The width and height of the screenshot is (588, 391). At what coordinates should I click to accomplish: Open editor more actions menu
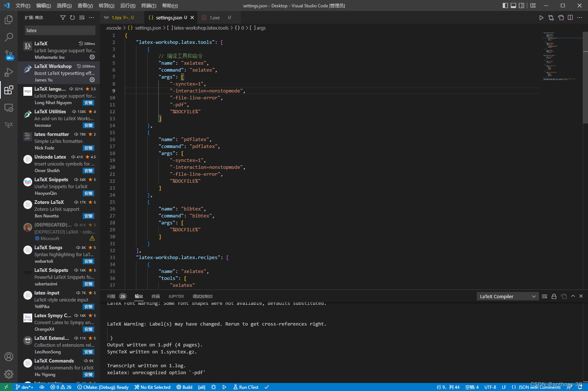(x=580, y=18)
